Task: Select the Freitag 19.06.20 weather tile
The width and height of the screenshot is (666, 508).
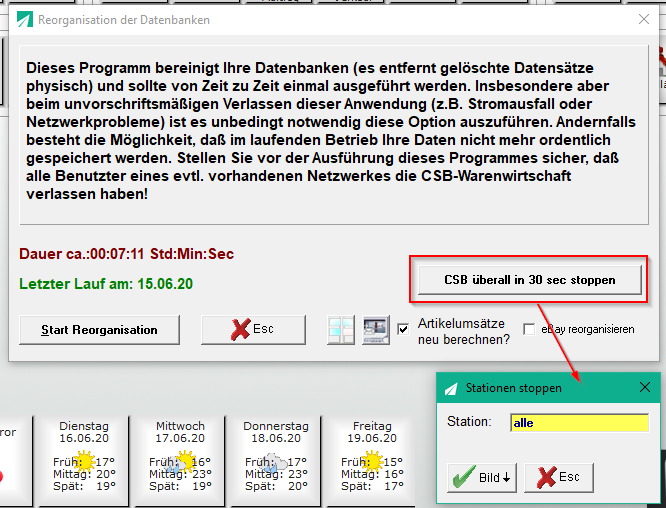Action: pos(372,460)
